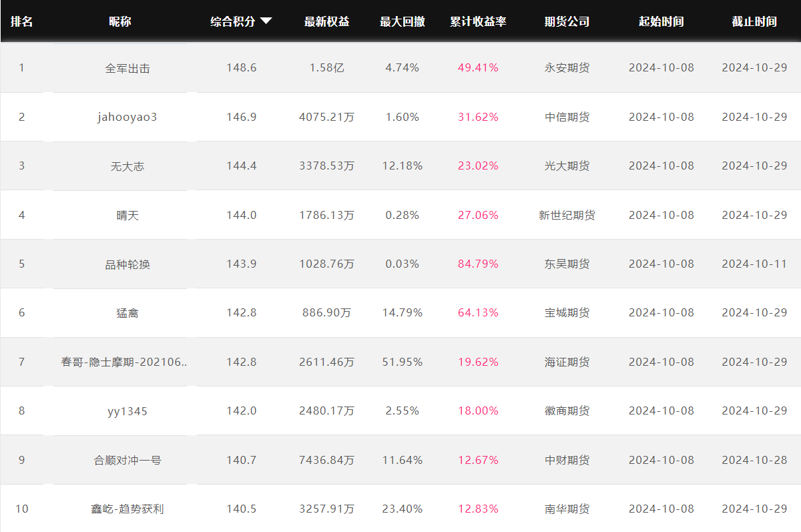Open the 猛禽 trader profile
The height and width of the screenshot is (532, 801).
127,312
